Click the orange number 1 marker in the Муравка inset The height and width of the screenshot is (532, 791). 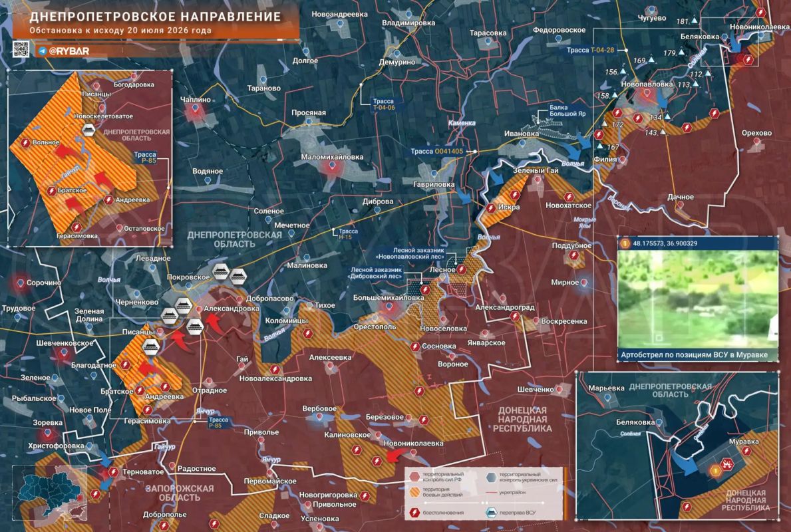[x=715, y=471]
